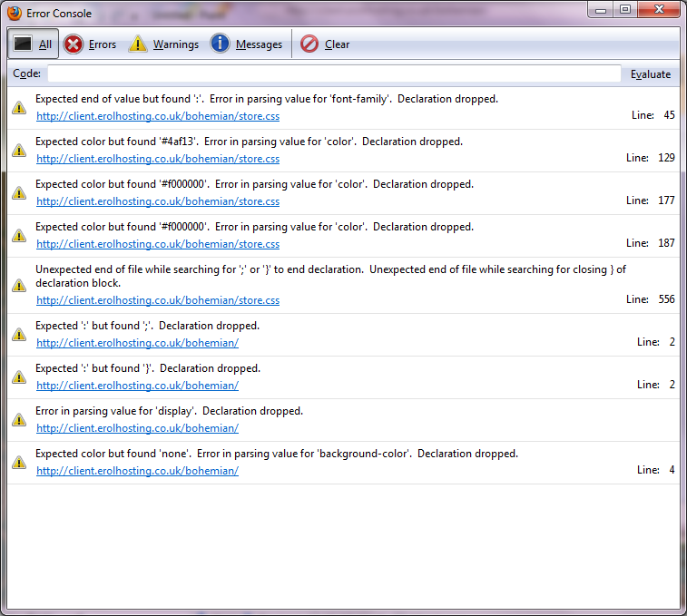This screenshot has width=687, height=616.
Task: Click the black All console icon
Action: point(23,44)
